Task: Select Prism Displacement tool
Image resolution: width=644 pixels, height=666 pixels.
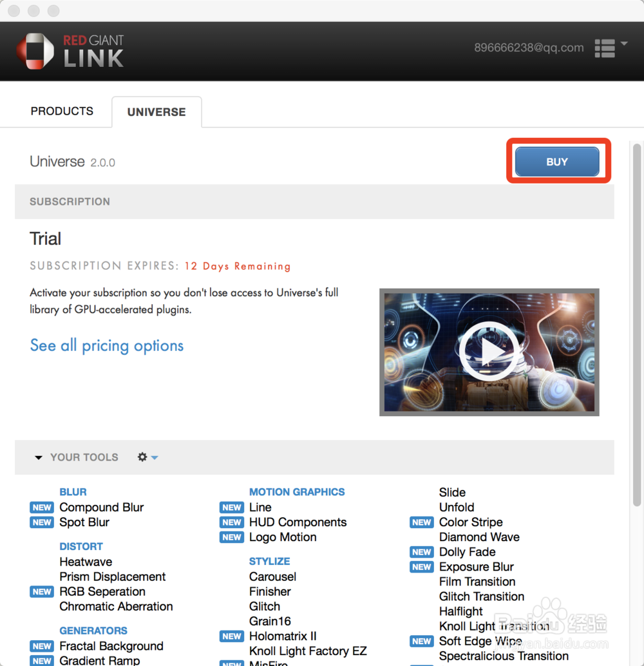Action: 113,576
